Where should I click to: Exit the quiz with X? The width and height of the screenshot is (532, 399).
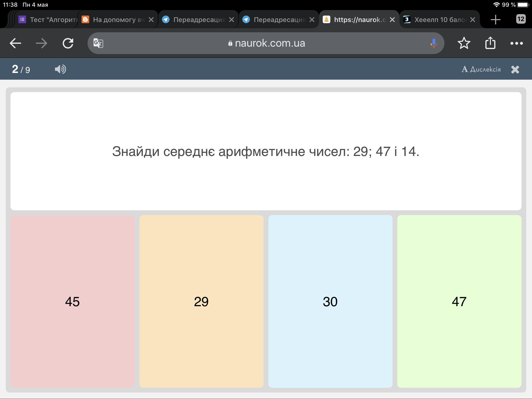pos(515,70)
